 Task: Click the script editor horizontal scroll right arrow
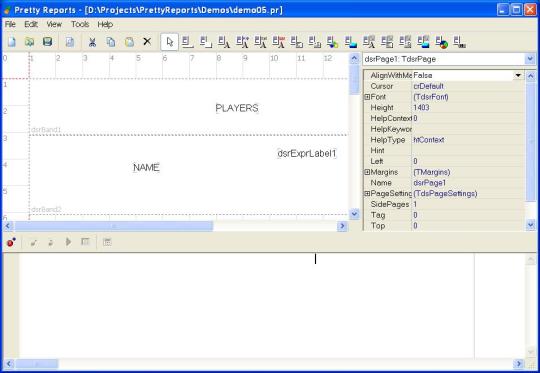518,364
